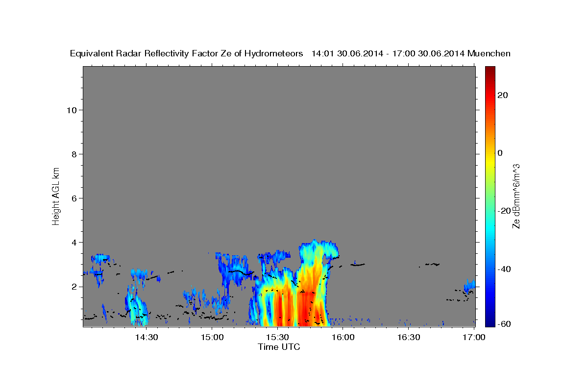Click the 'Ze dBmm^6/m^3' colorbar label
This screenshot has width=588, height=392.
coord(516,196)
